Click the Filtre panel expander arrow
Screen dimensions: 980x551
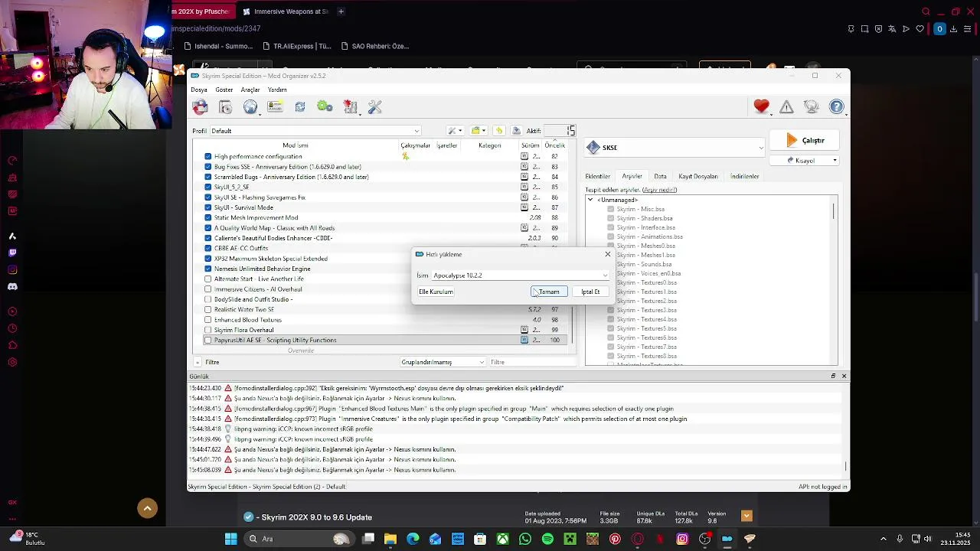(198, 362)
